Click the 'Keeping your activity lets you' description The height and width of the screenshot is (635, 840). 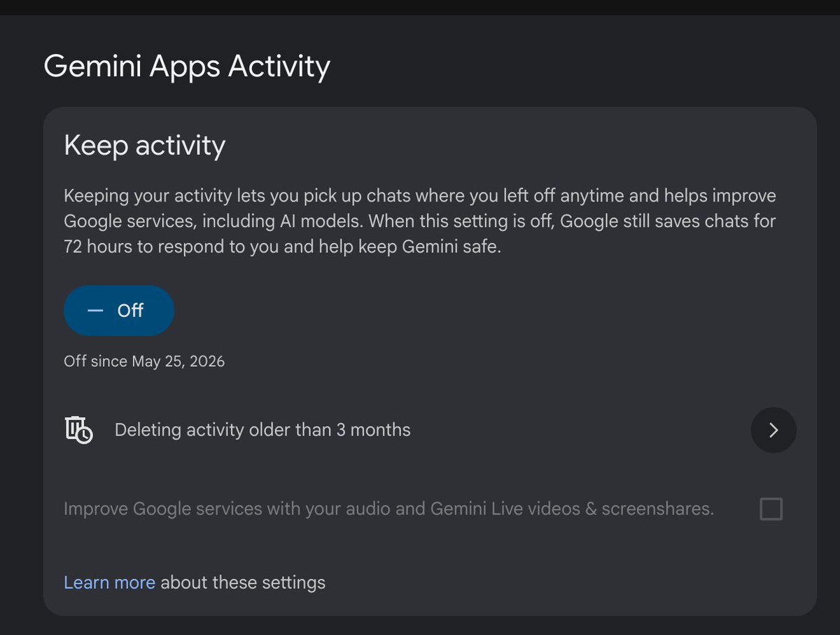(x=420, y=221)
